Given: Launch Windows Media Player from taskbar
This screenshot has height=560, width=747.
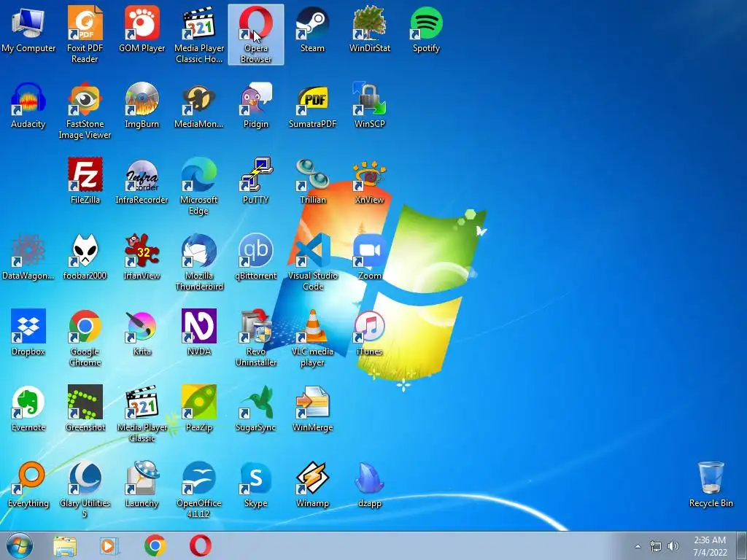Looking at the screenshot, I should (109, 545).
